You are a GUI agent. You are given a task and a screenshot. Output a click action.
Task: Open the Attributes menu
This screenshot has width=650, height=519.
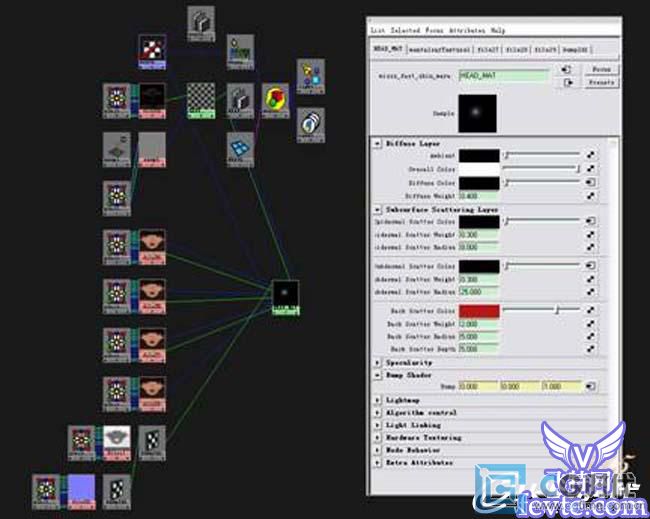pyautogui.click(x=467, y=30)
